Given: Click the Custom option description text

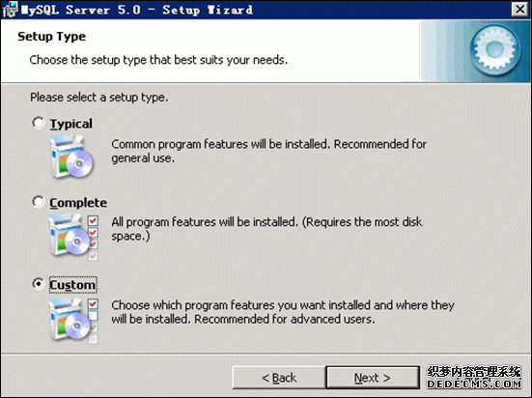Looking at the screenshot, I should point(283,312).
